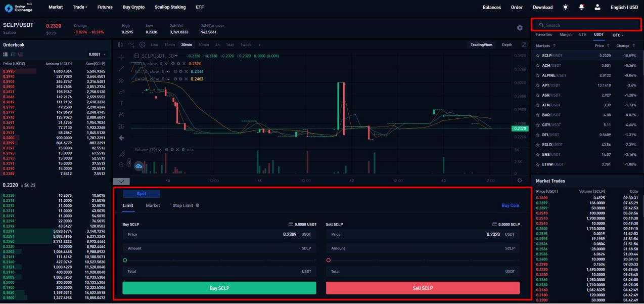Toggle chart fullscreen icon

524,45
